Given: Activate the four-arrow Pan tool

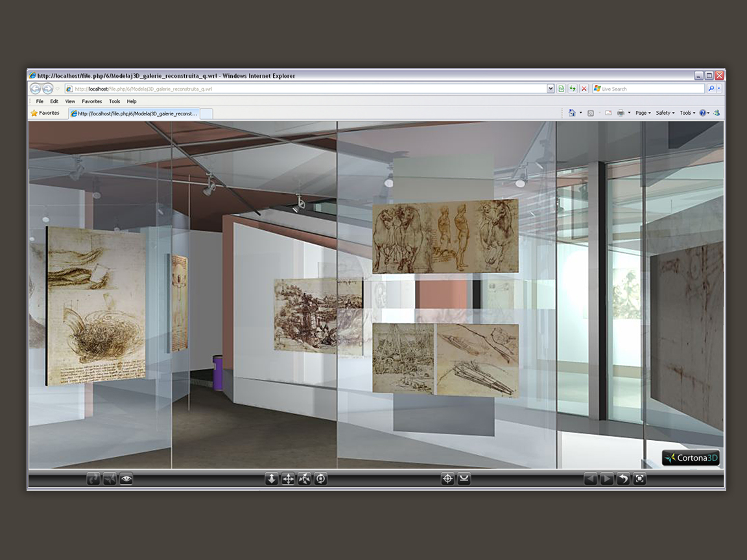Looking at the screenshot, I should click(288, 478).
